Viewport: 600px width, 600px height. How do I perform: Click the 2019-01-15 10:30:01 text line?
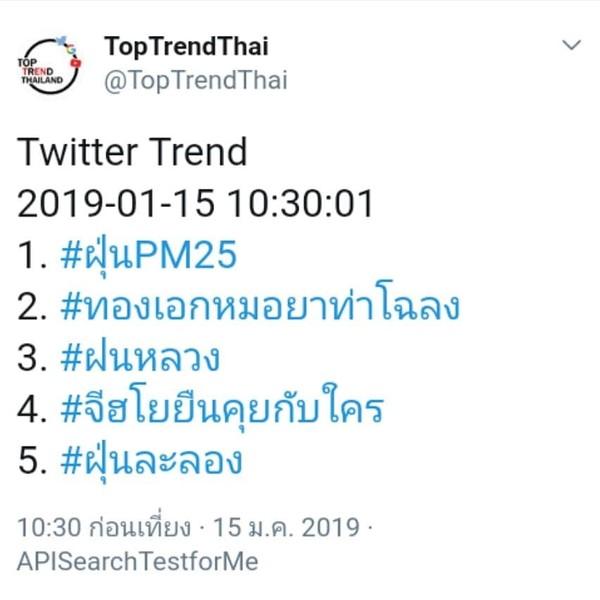[x=195, y=205]
